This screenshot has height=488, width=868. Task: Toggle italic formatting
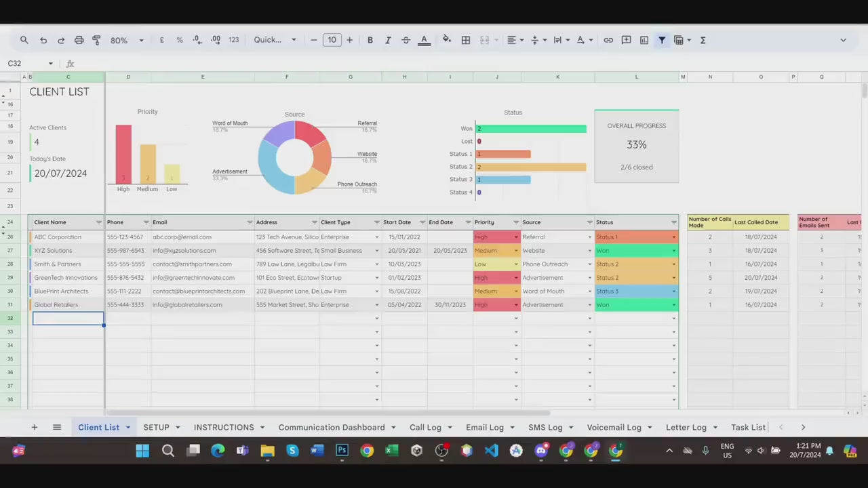pos(388,40)
